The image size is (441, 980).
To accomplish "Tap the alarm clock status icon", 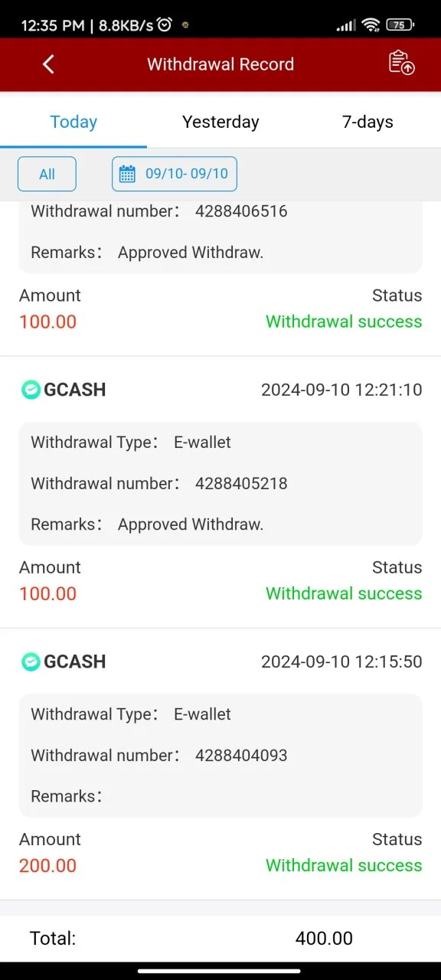I will click(165, 25).
